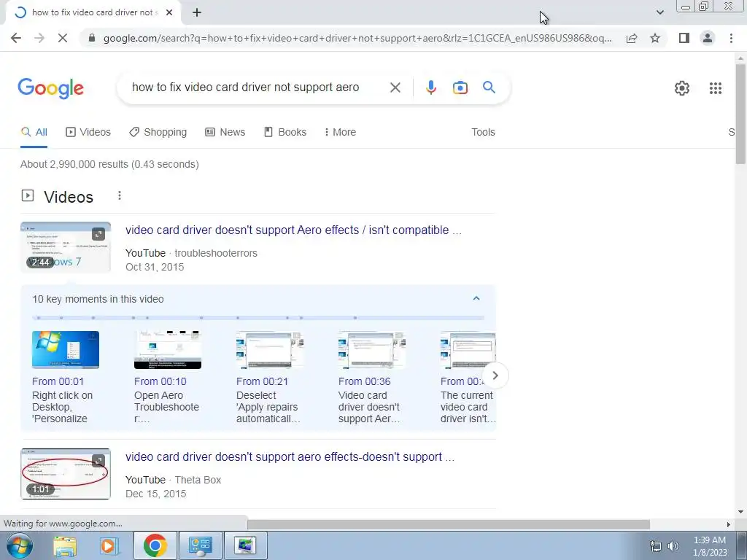This screenshot has width=747, height=560.
Task: Click the volume speaker tray icon
Action: [x=673, y=546]
